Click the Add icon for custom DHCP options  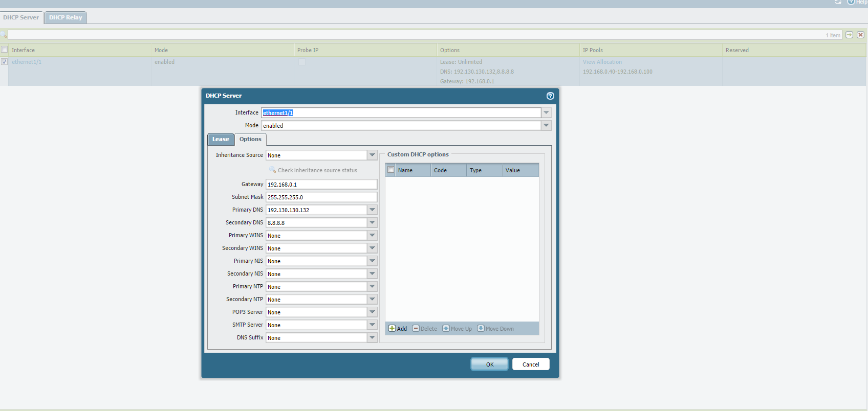392,328
